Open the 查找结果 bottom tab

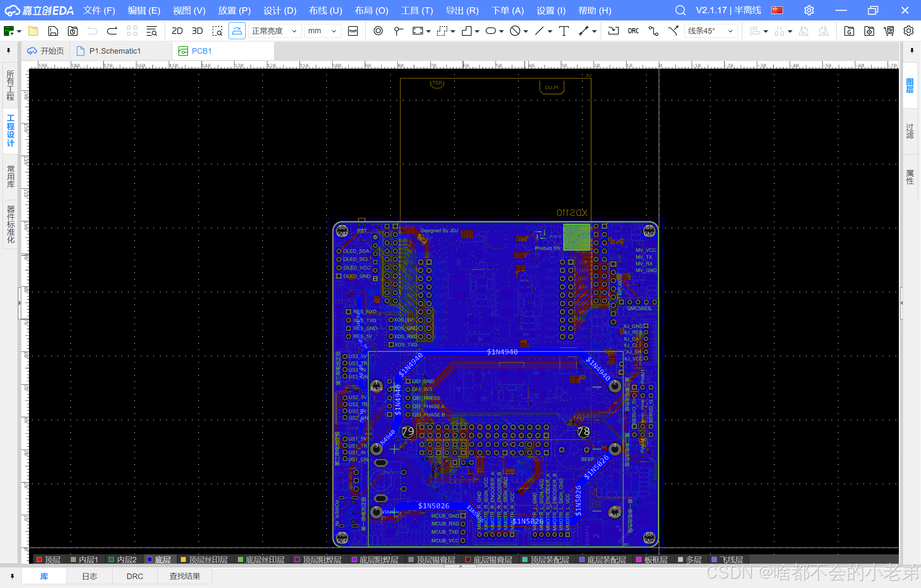[185, 576]
